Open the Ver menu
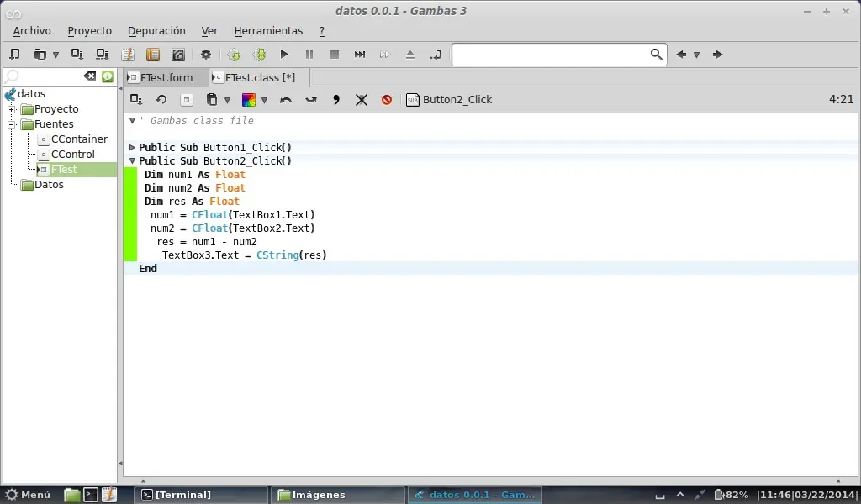This screenshot has height=504, width=861. tap(209, 31)
